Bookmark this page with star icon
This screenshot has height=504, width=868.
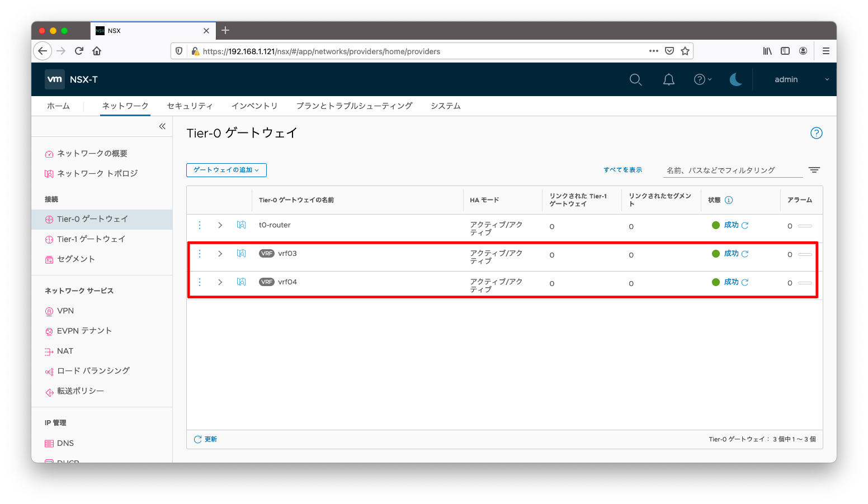pyautogui.click(x=685, y=51)
